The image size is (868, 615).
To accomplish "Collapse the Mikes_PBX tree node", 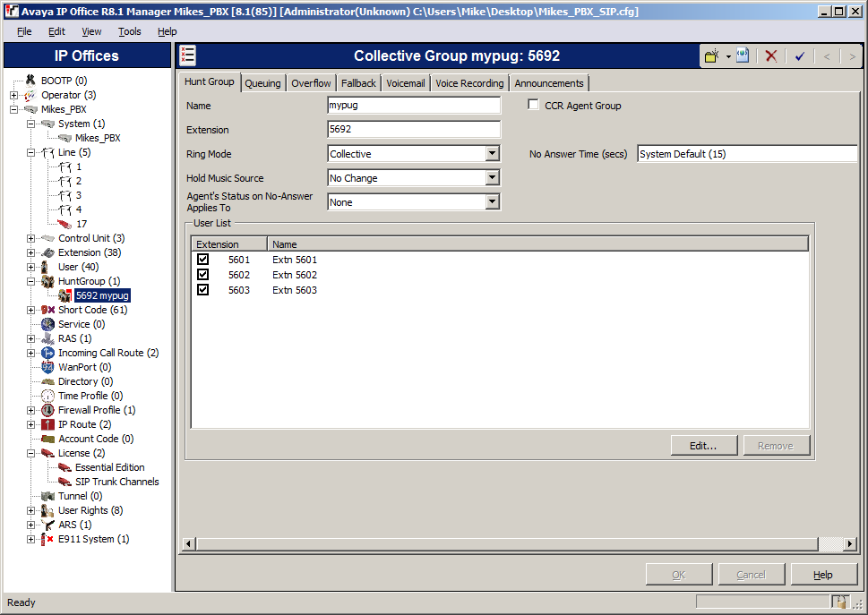I will point(13,109).
